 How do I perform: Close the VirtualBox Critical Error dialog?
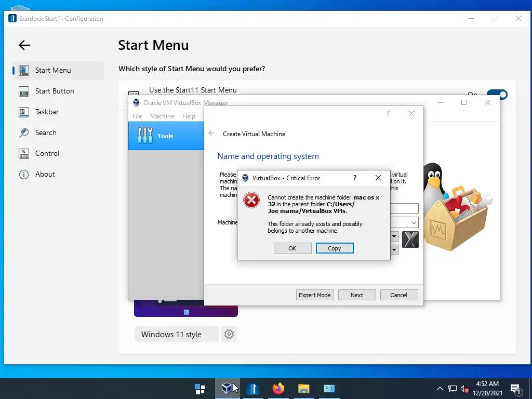click(378, 178)
